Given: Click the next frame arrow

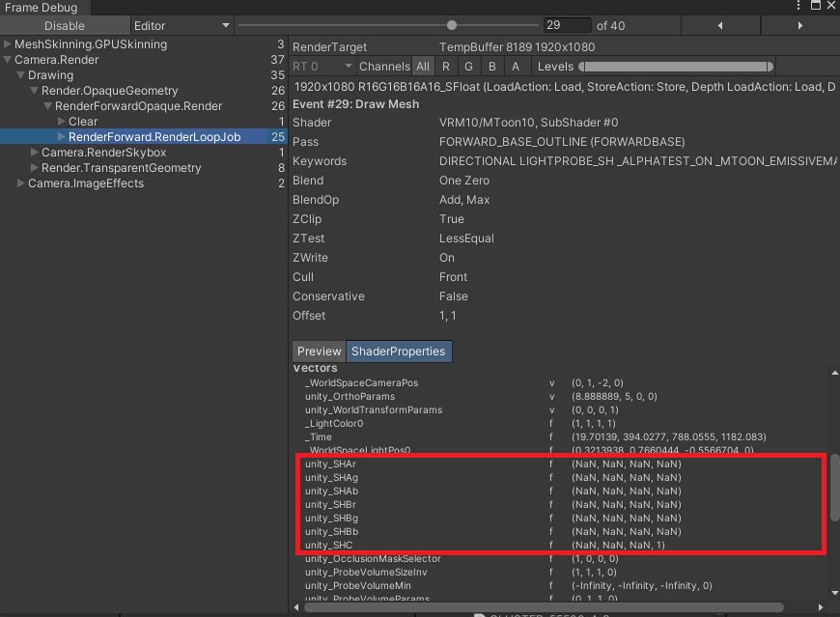Looking at the screenshot, I should click(x=801, y=25).
